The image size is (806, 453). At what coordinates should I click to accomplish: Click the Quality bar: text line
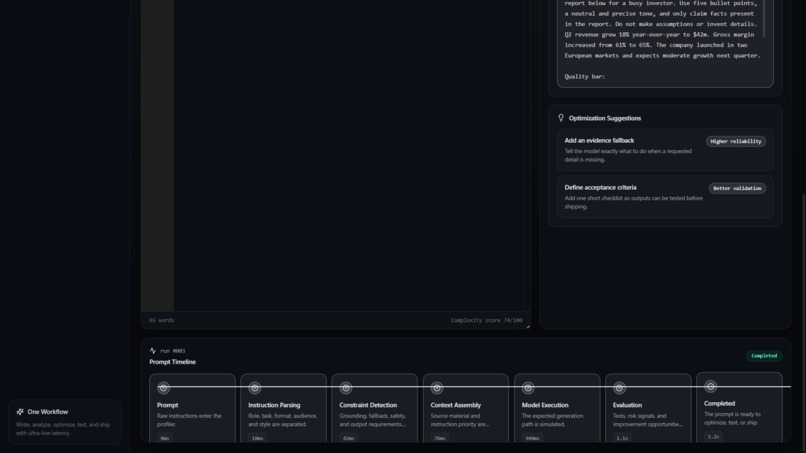pos(584,77)
